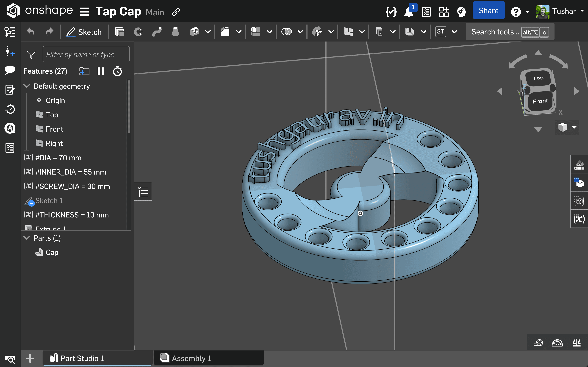Click the feature filter search field
588x367 pixels.
pos(86,54)
